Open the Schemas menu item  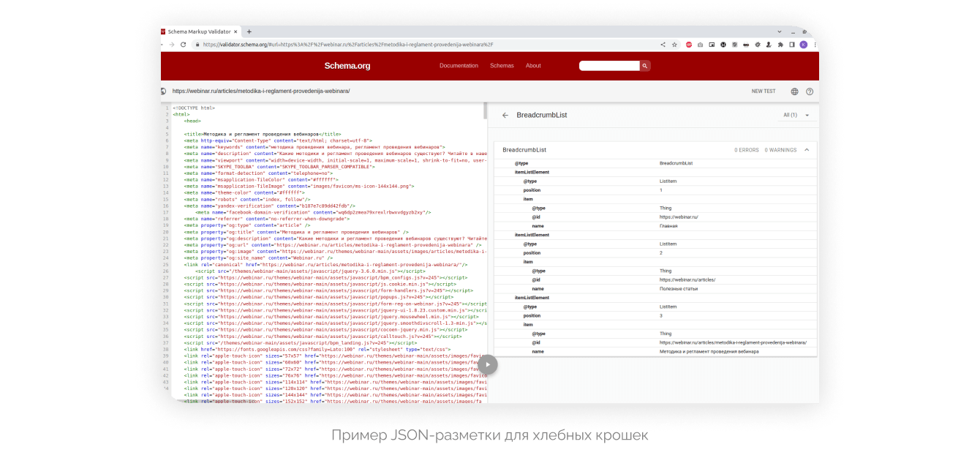(502, 66)
